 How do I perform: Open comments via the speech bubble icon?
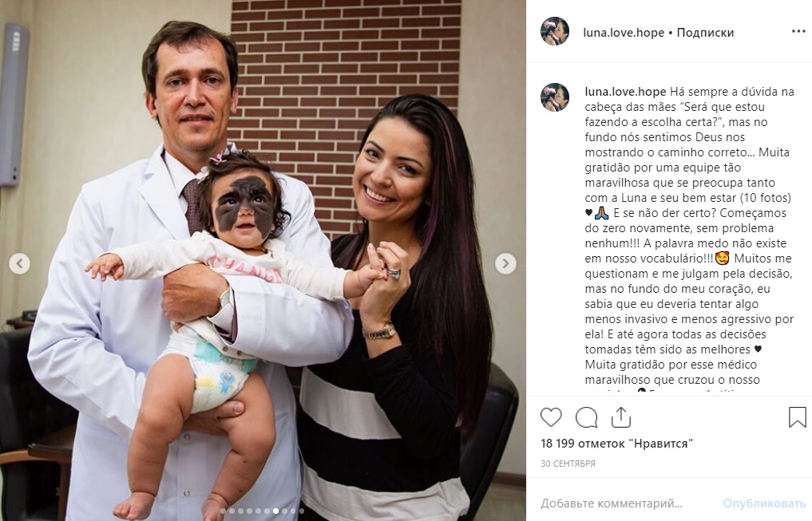(x=586, y=417)
